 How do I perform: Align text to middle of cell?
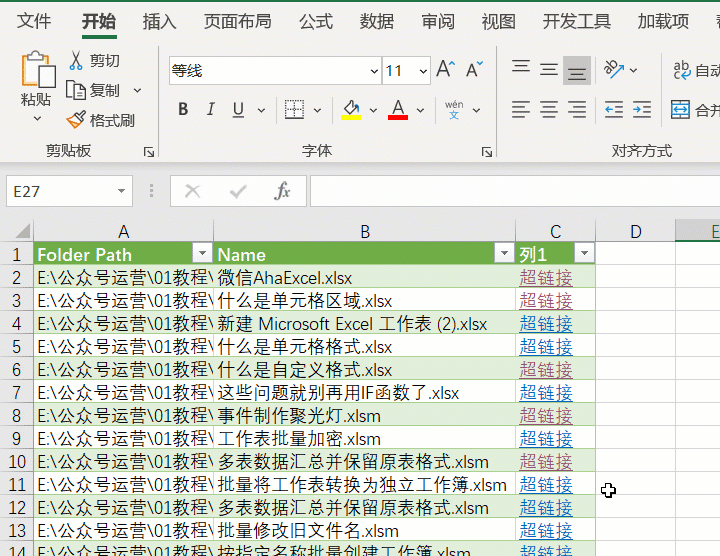click(549, 70)
